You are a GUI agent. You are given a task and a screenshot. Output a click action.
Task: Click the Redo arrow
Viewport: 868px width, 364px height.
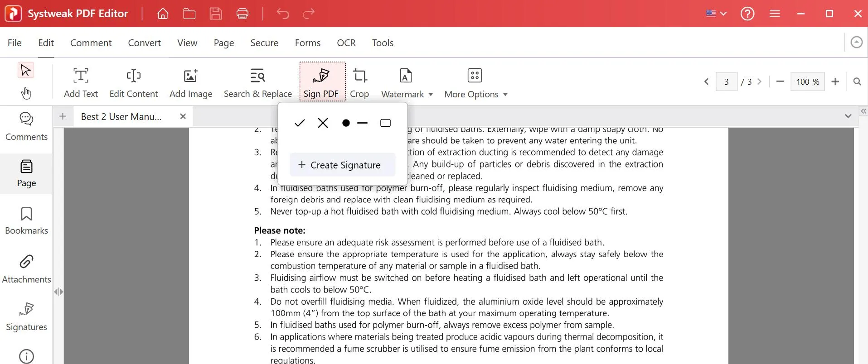pos(309,14)
